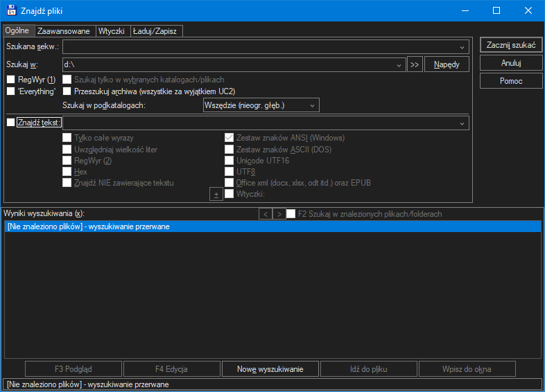This screenshot has width=545, height=392.
Task: Toggle the 'Everything' checkbox
Action: tap(11, 91)
